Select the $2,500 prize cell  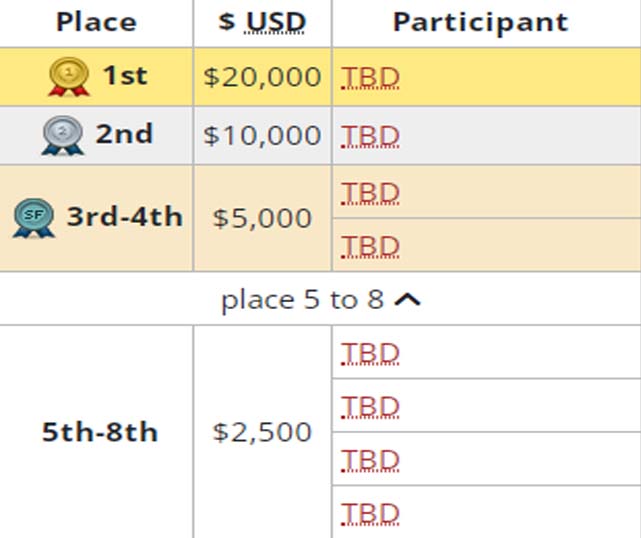pyautogui.click(x=262, y=432)
